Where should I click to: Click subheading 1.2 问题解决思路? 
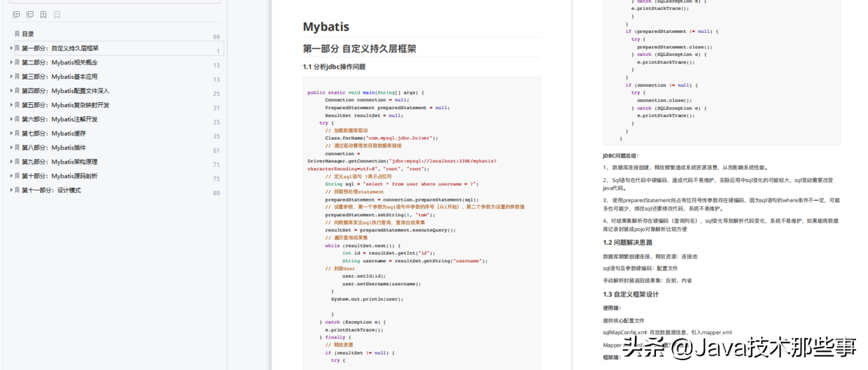click(628, 243)
